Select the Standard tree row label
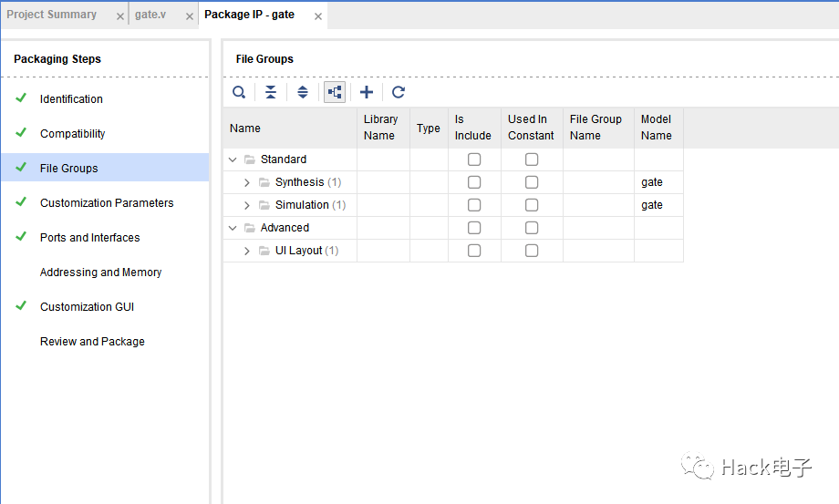The width and height of the screenshot is (839, 504). (284, 159)
